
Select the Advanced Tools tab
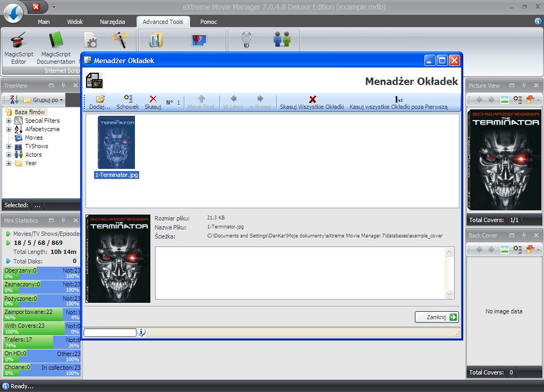163,22
